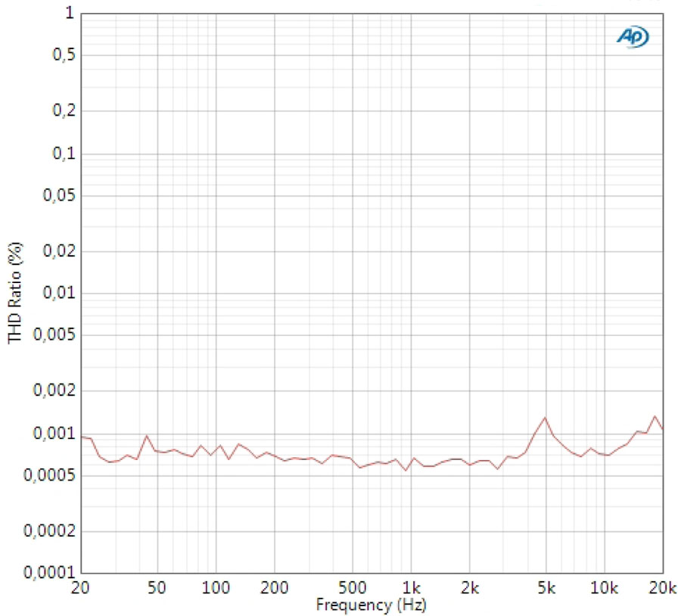This screenshot has width=681, height=616.
Task: Click the '50' frequency axis label
Action: coord(157,588)
